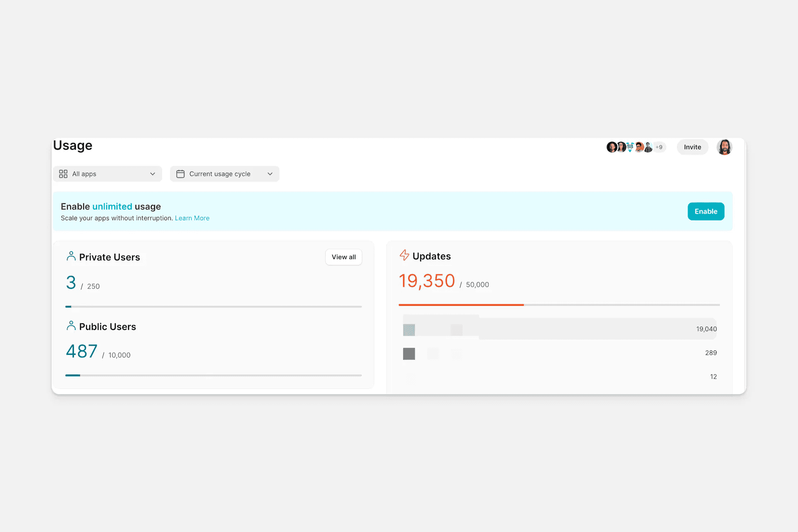Screen dimensions: 798x532
Task: Click the first team member avatar
Action: click(611, 147)
